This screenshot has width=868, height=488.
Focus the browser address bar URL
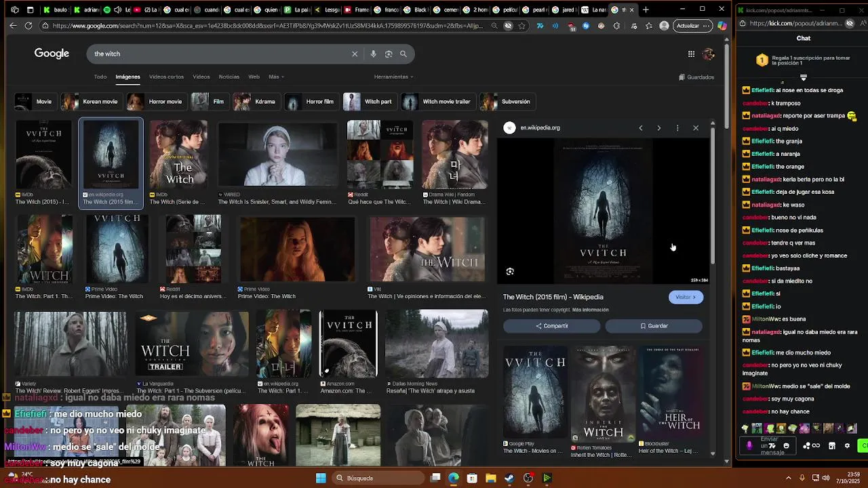[x=267, y=26]
